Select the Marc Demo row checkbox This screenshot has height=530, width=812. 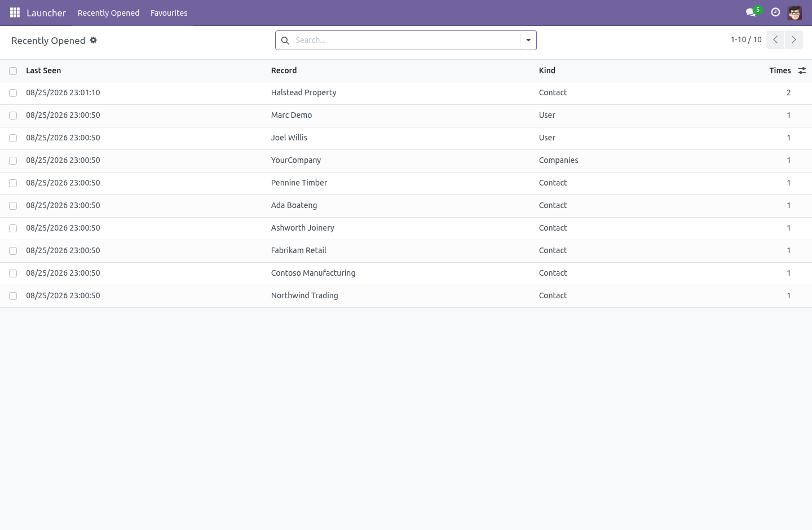(x=13, y=116)
